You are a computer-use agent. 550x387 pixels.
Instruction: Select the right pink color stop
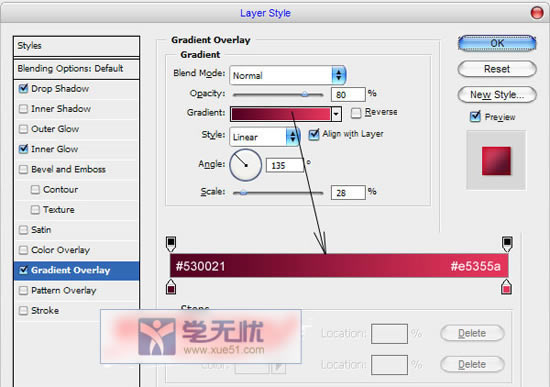(506, 287)
